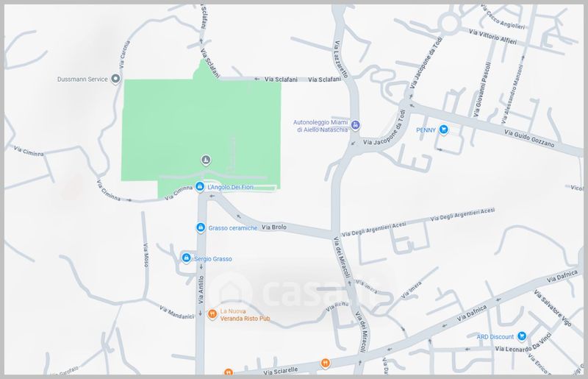Image resolution: width=588 pixels, height=379 pixels.
Task: Select the Autonoleggio Miami car rental icon
Action: [x=356, y=125]
